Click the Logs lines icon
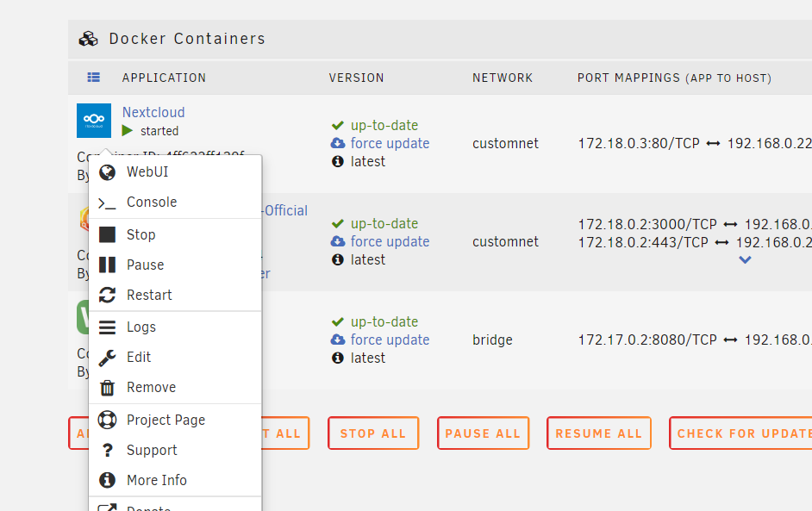Image resolution: width=812 pixels, height=511 pixels. point(107,327)
